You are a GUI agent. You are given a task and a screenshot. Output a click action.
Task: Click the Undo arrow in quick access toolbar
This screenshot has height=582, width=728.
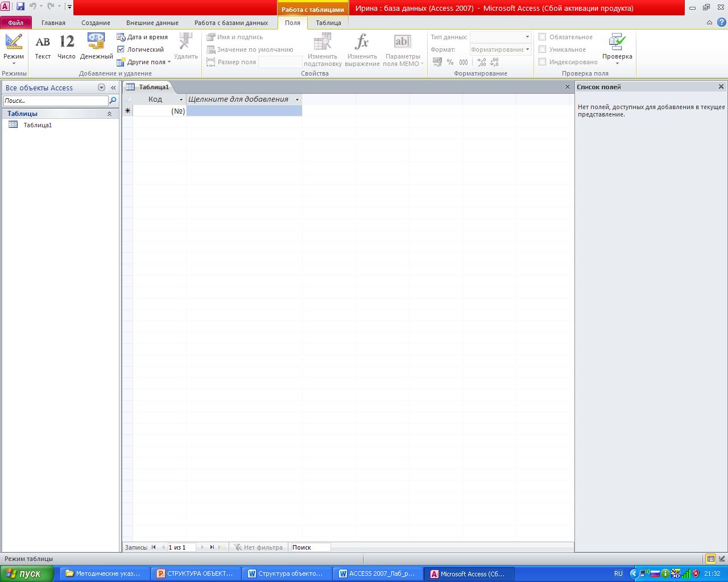[x=33, y=6]
